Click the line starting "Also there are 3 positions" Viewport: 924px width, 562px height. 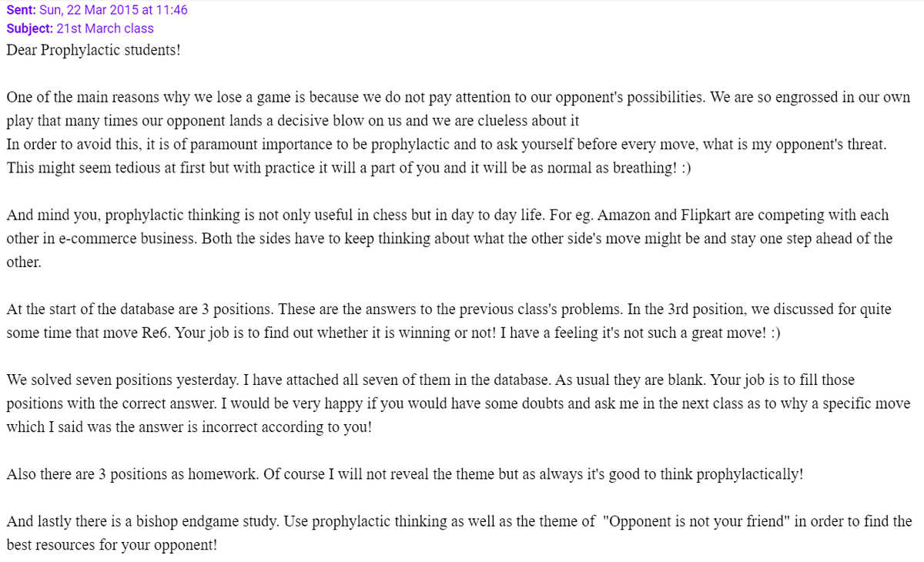(x=231, y=474)
